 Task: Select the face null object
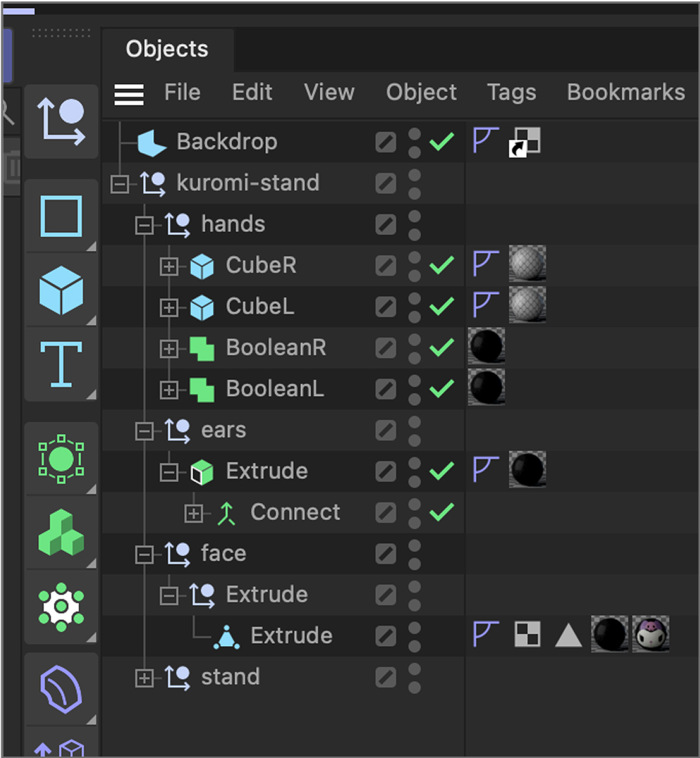[x=223, y=553]
